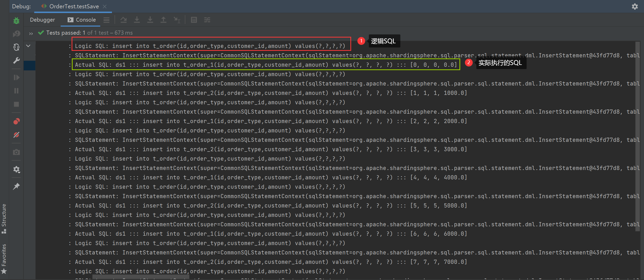The width and height of the screenshot is (644, 280).
Task: Click Trace Current Stream Chain icon
Action: click(207, 20)
